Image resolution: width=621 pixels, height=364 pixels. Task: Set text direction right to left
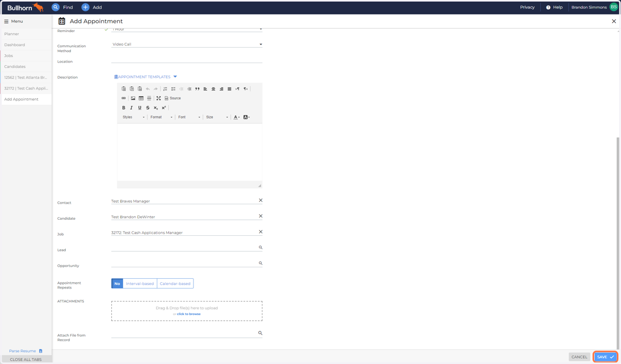pyautogui.click(x=245, y=89)
